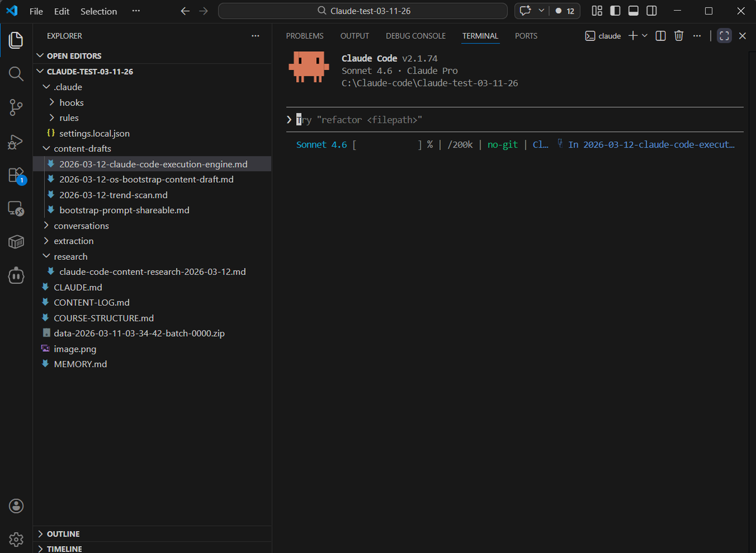Select the TERMINAL tab
Viewport: 756px width, 553px height.
point(480,36)
